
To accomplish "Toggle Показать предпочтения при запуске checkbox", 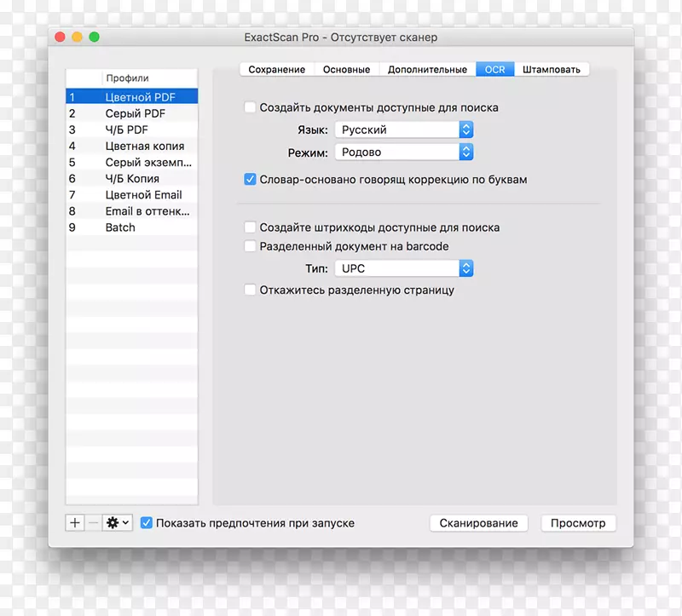I will pyautogui.click(x=147, y=522).
